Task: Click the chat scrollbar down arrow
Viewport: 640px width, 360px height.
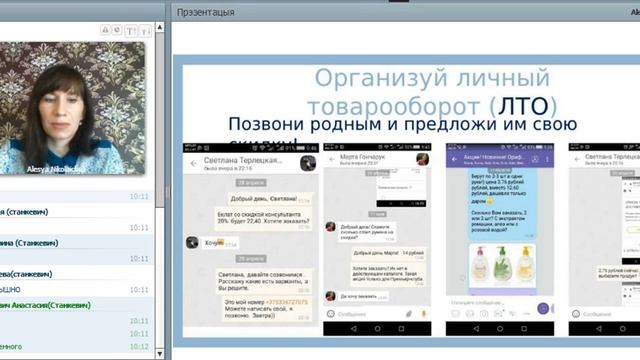Action: (x=160, y=353)
